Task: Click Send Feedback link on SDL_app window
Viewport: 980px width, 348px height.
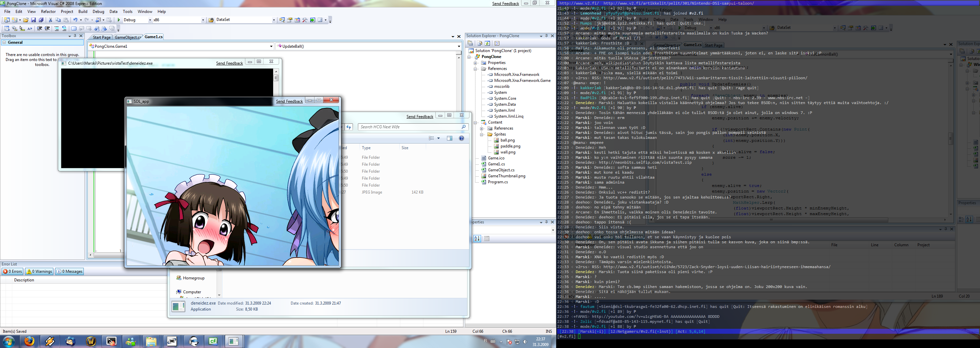Action: [x=289, y=101]
